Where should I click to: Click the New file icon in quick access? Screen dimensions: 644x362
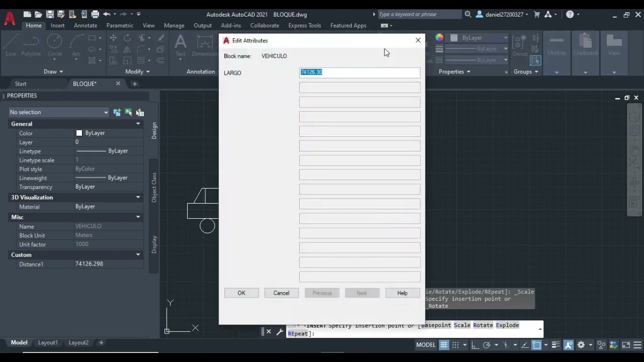tap(27, 15)
